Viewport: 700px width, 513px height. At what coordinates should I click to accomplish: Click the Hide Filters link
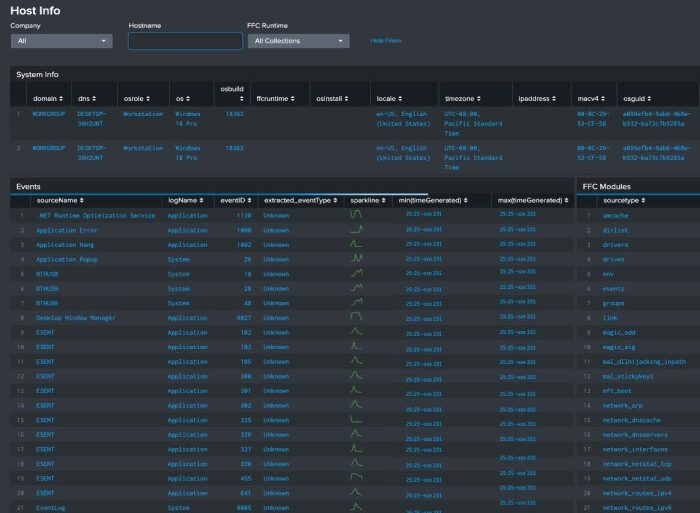386,41
